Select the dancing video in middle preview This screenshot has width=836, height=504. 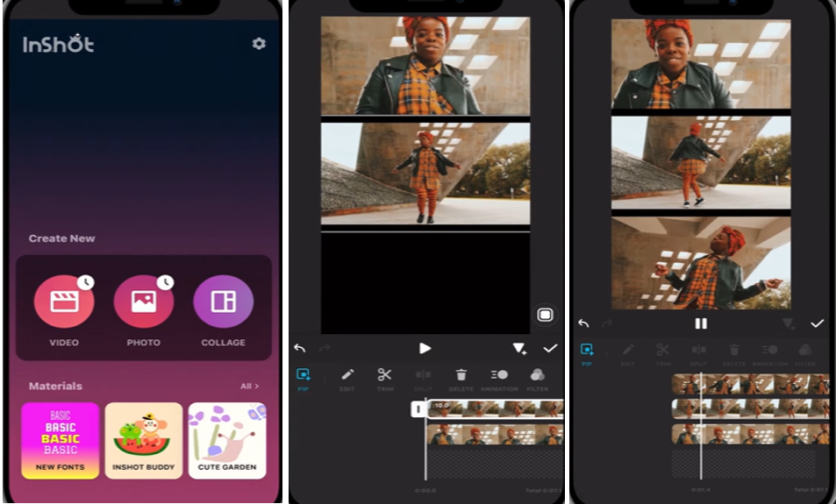[x=425, y=174]
